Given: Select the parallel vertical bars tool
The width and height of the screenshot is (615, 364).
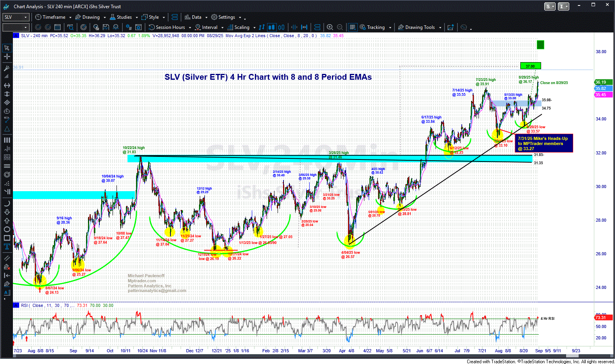Looking at the screenshot, I should click(x=7, y=140).
